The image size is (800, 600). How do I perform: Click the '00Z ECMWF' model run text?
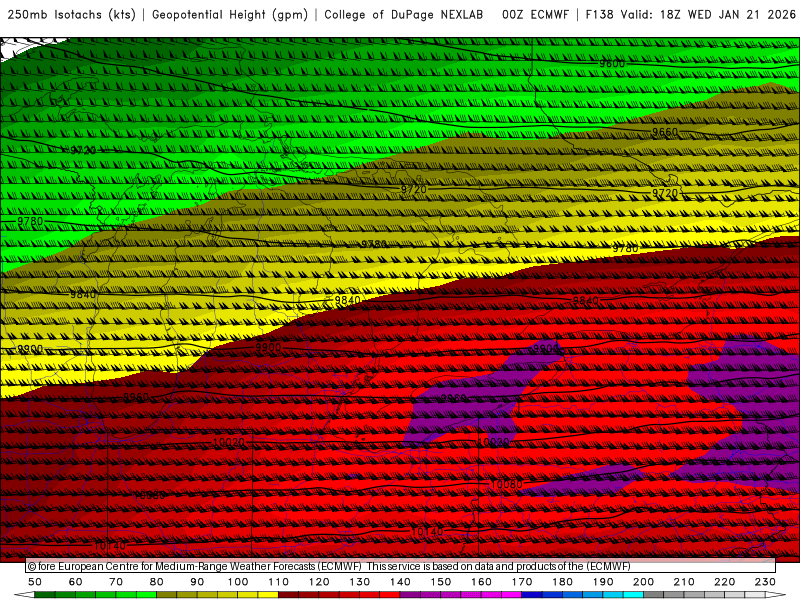pyautogui.click(x=535, y=15)
